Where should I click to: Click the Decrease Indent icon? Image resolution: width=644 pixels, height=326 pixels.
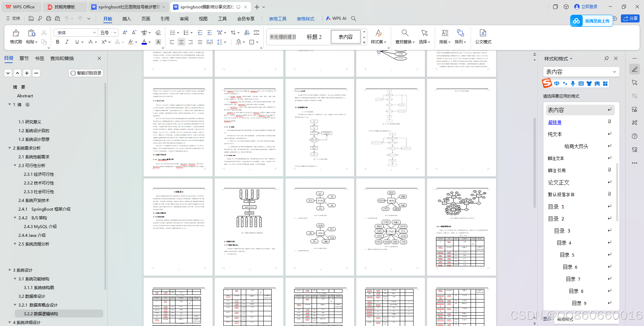pos(200,33)
